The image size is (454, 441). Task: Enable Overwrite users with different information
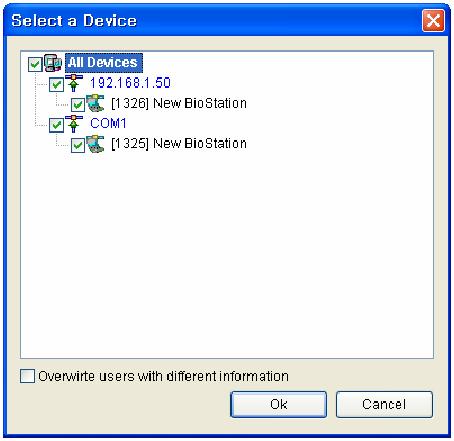tap(27, 376)
